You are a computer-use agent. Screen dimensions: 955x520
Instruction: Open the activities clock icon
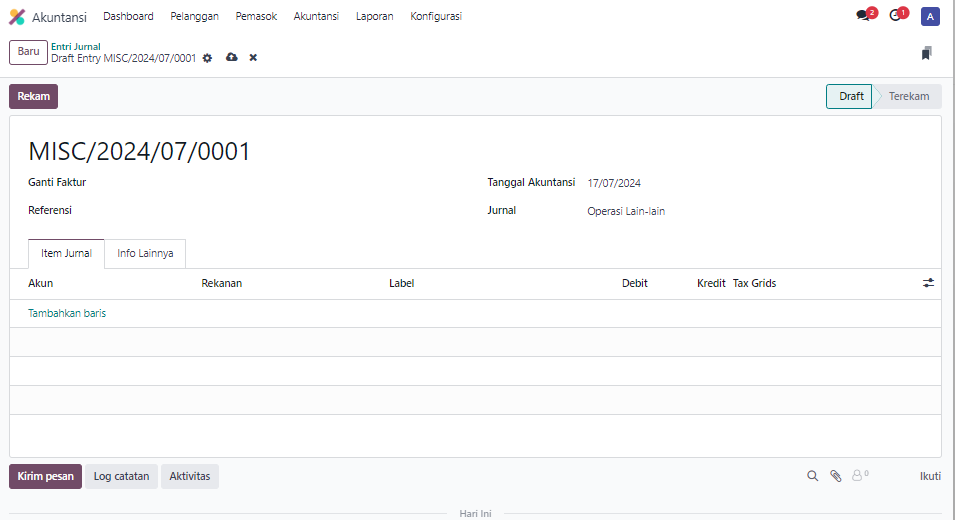[x=896, y=16]
